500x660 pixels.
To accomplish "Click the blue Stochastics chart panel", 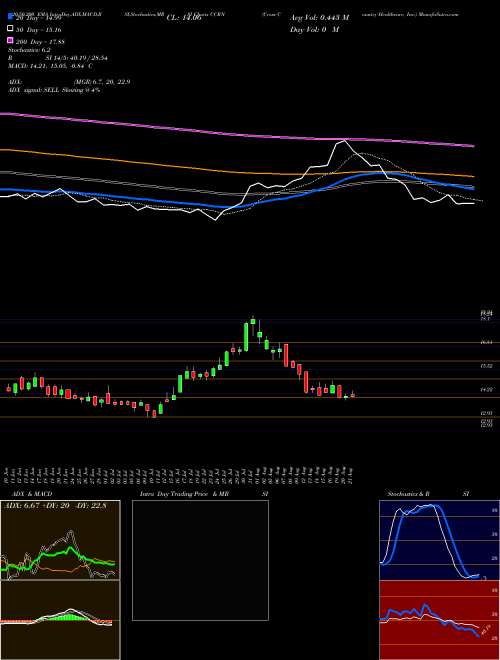I will [x=439, y=540].
